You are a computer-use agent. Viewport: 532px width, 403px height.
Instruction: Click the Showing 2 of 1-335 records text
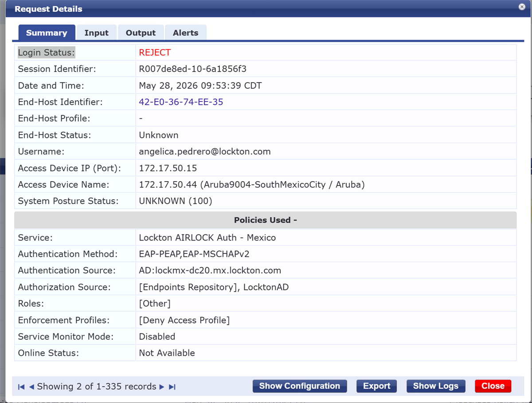click(x=97, y=387)
